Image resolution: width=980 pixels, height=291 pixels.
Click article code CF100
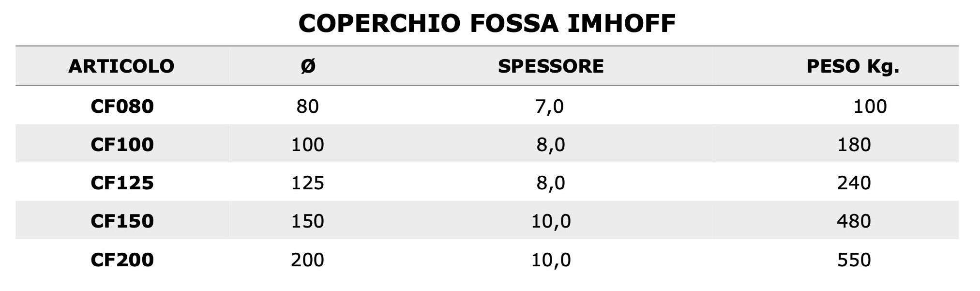point(122,144)
